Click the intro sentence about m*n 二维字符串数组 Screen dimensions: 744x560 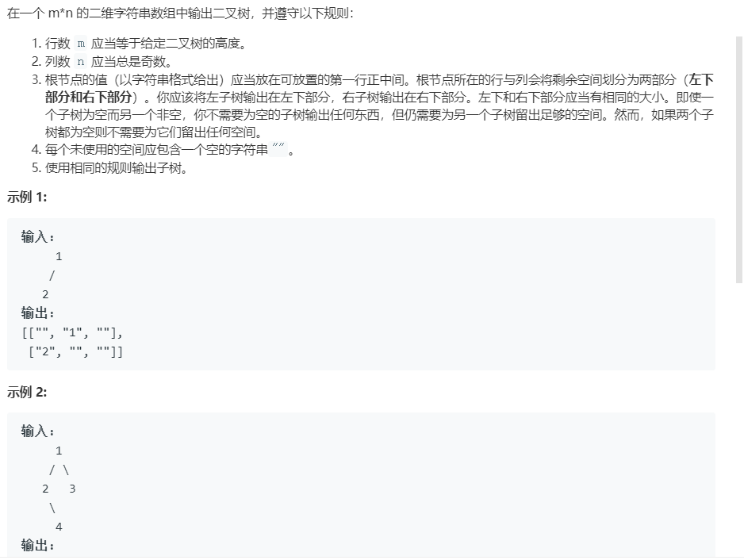pos(180,13)
